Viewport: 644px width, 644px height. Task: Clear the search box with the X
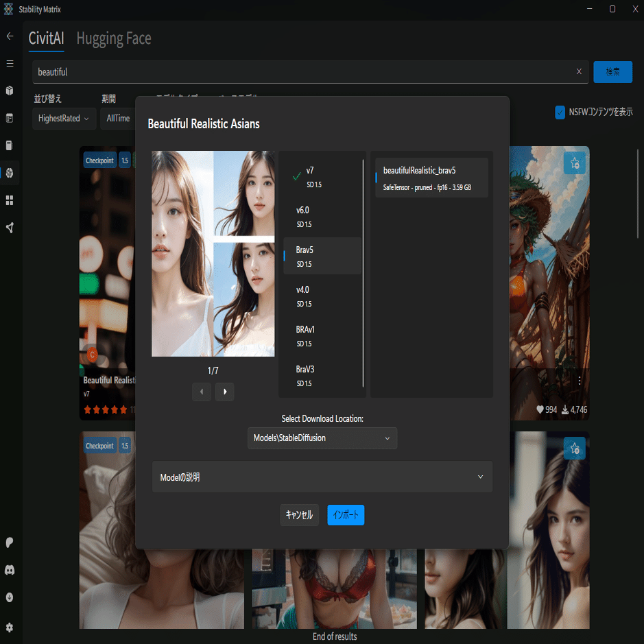point(579,71)
